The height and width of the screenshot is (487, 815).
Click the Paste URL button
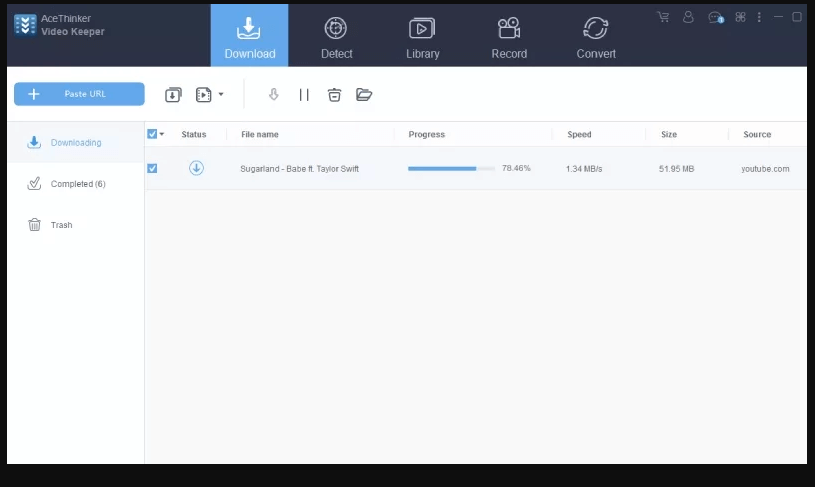[x=79, y=94]
